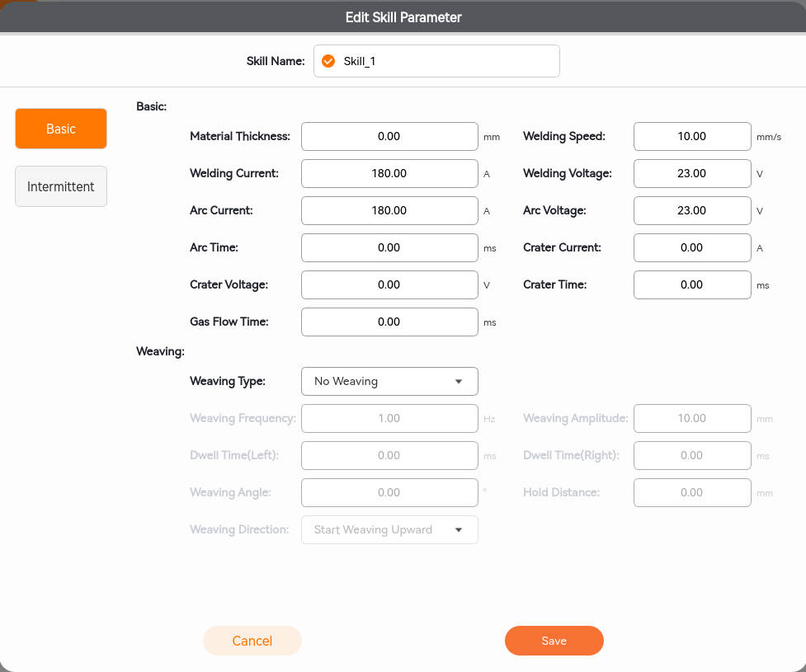The width and height of the screenshot is (806, 672).
Task: Edit the Welding Current field
Action: point(389,173)
